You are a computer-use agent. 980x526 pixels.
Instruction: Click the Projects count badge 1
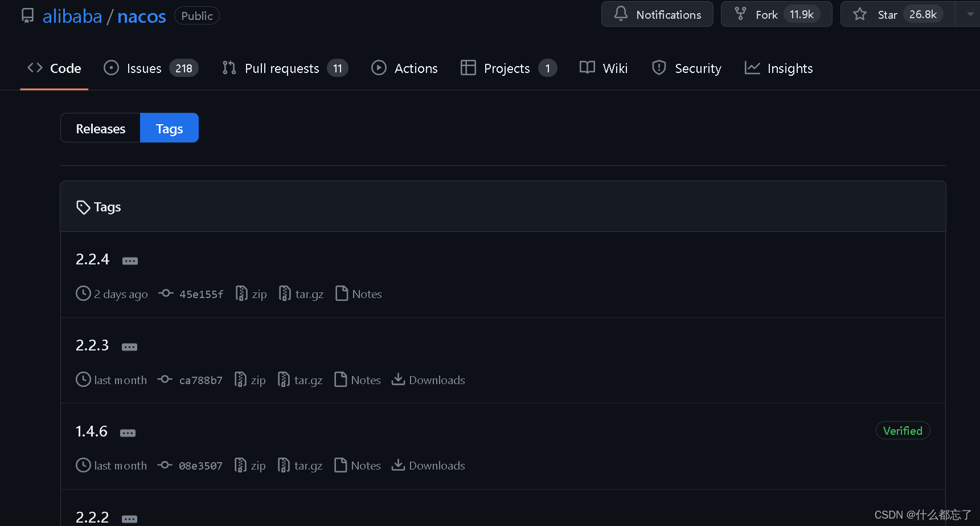(x=548, y=68)
